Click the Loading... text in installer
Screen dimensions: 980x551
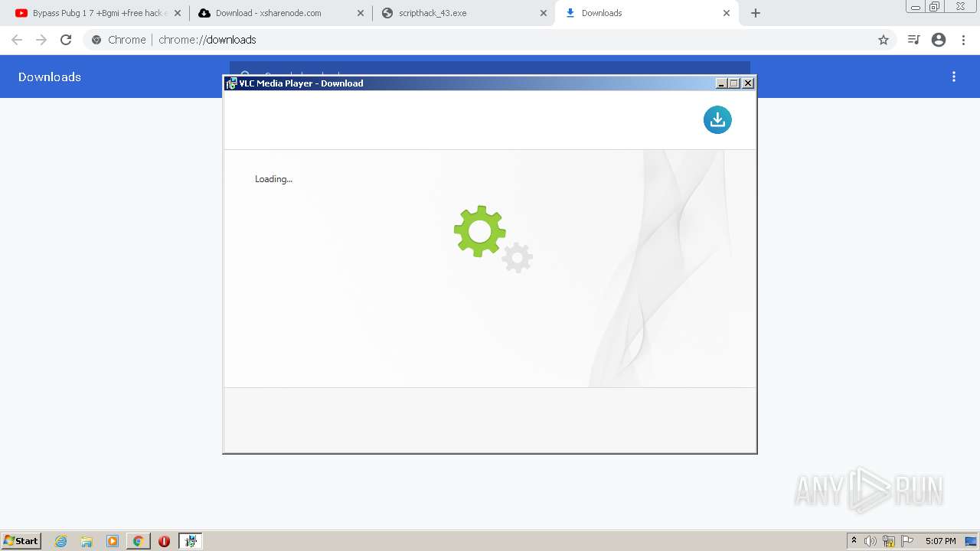[273, 179]
